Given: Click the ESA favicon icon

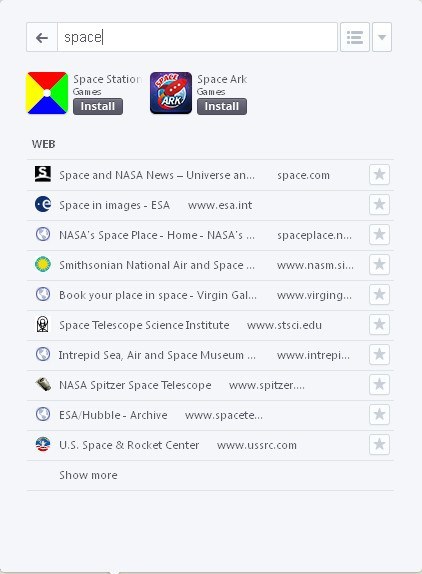Looking at the screenshot, I should pyautogui.click(x=43, y=204).
